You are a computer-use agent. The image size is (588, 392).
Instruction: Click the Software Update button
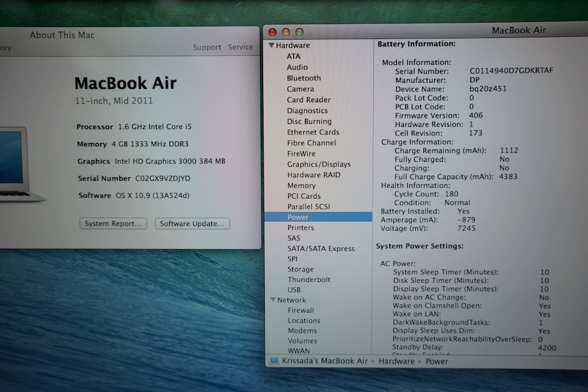pyautogui.click(x=192, y=223)
